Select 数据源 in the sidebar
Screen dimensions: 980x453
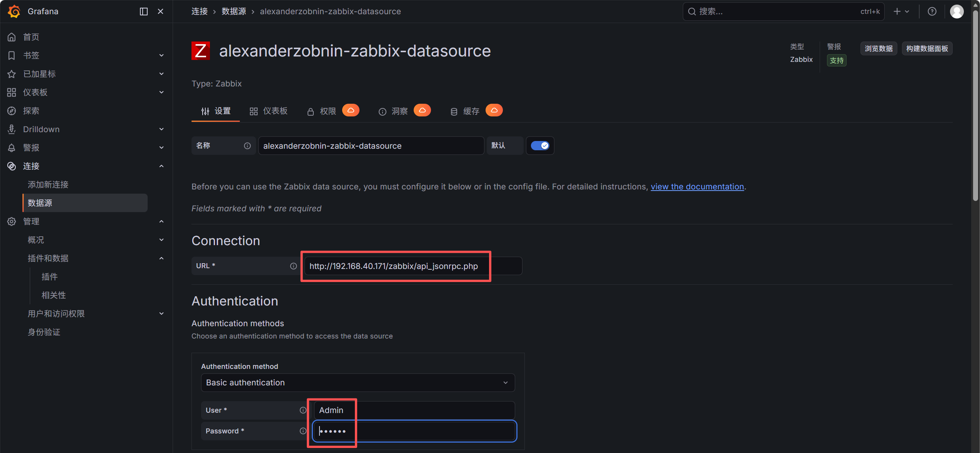tap(85, 203)
